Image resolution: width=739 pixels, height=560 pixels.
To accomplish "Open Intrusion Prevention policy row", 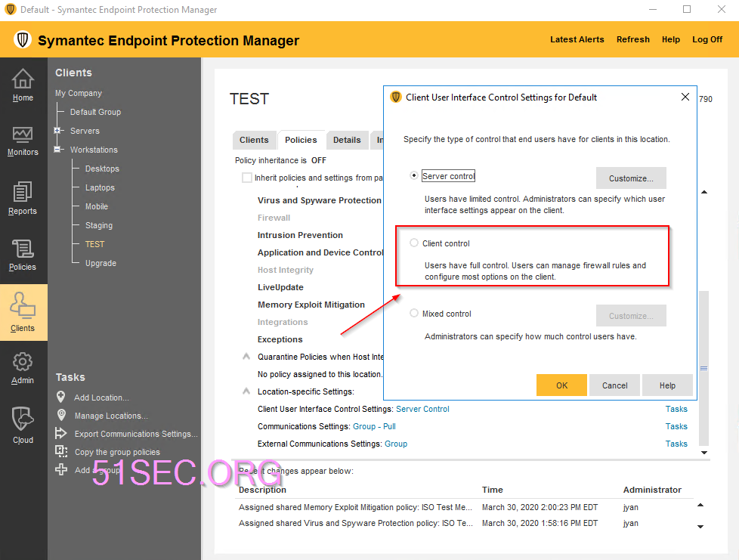I will (300, 235).
